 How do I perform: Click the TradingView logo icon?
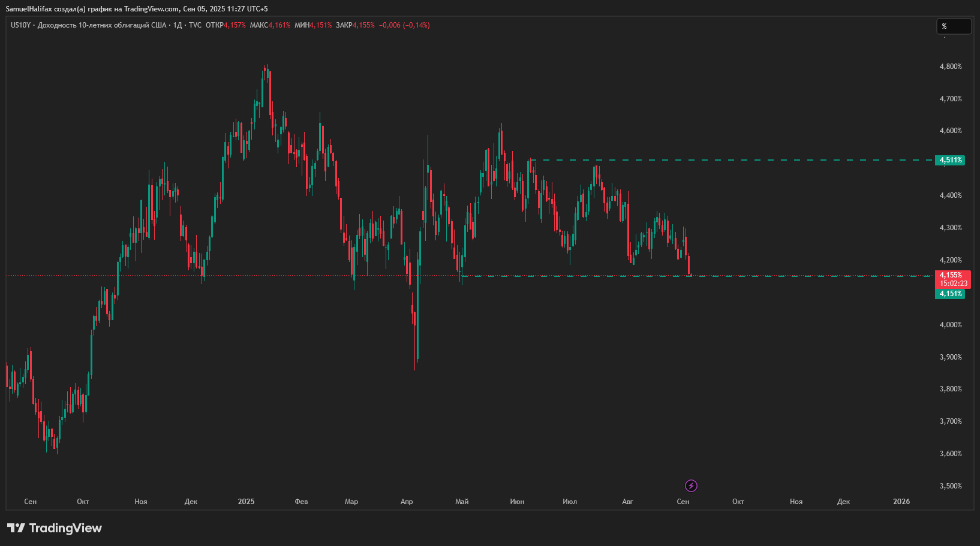tap(16, 528)
